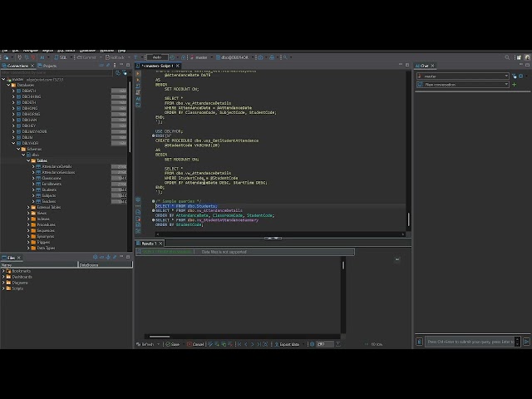Screen dimensions: 532x399
Task: Click the results configuration gear icon
Action: [x=313, y=344]
